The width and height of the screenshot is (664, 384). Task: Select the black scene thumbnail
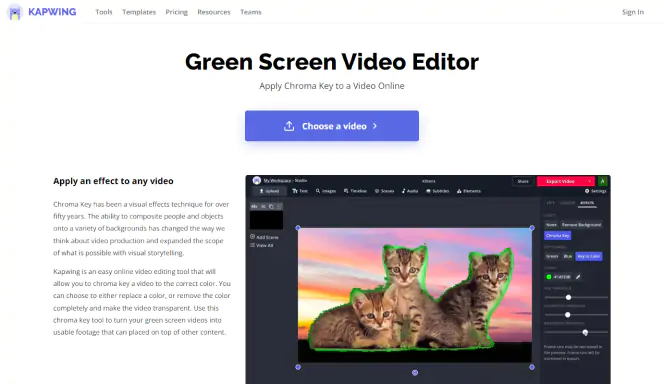266,220
